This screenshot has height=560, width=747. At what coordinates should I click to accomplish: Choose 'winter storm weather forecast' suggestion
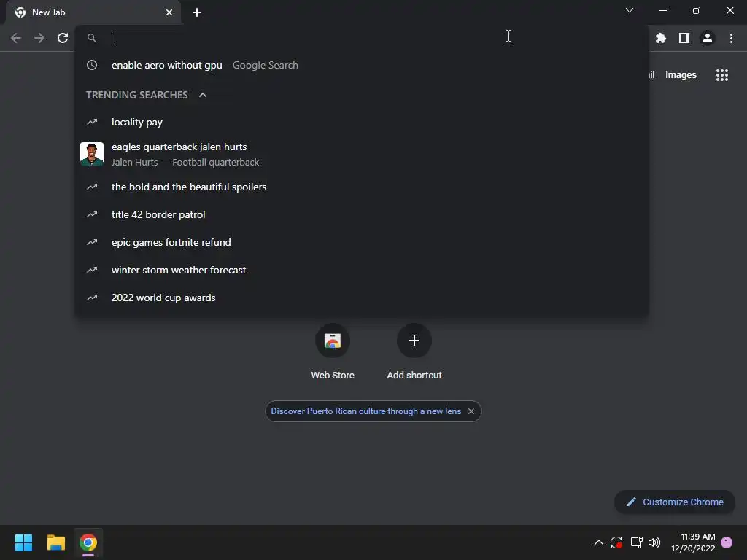362,270
